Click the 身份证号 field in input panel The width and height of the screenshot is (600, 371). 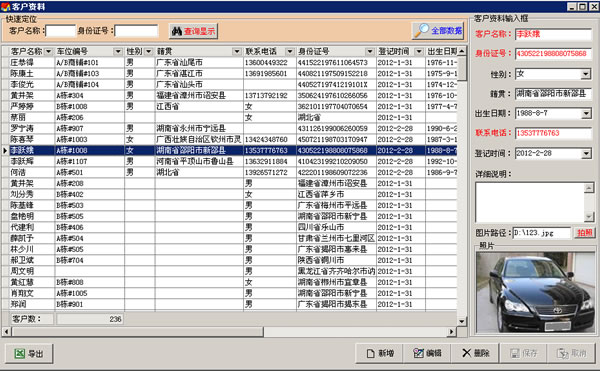tap(553, 54)
